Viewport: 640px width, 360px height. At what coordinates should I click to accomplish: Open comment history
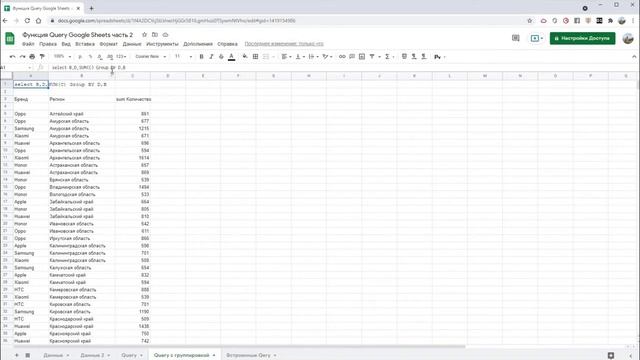516,38
